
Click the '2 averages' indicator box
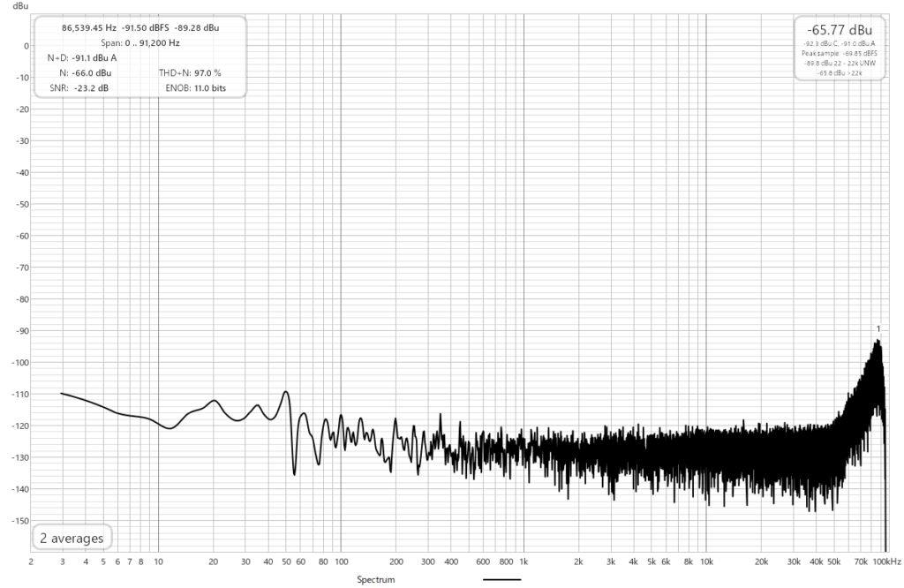pos(72,538)
